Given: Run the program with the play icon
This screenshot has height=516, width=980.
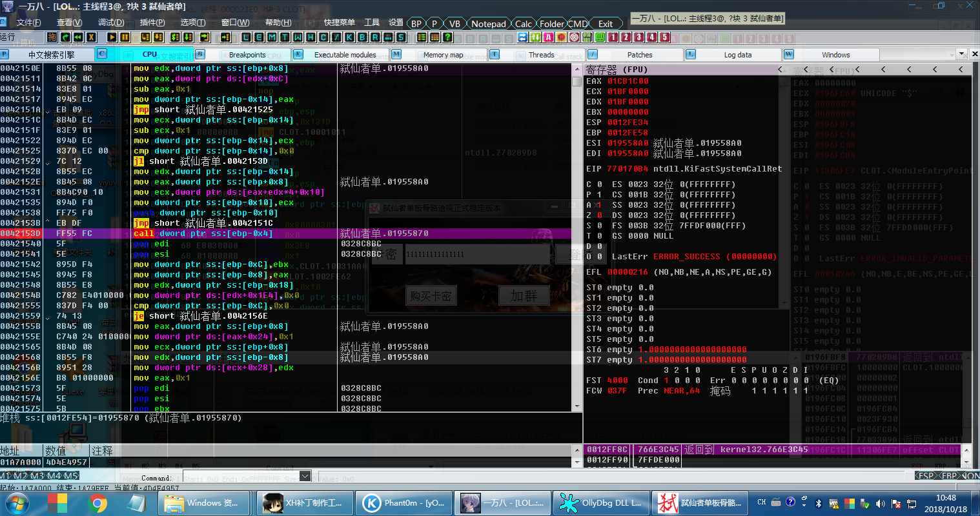Looking at the screenshot, I should (x=112, y=37).
